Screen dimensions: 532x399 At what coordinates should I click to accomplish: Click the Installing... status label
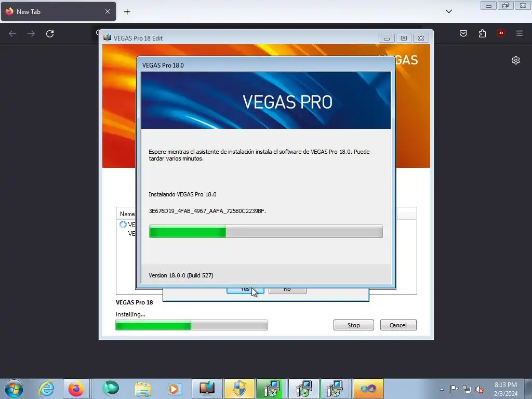pyautogui.click(x=130, y=314)
